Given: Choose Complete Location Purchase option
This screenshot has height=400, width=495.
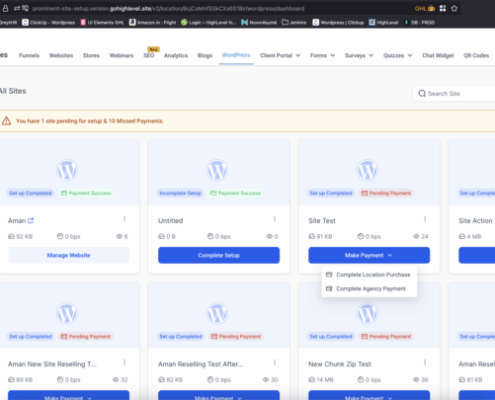Looking at the screenshot, I should point(369,275).
